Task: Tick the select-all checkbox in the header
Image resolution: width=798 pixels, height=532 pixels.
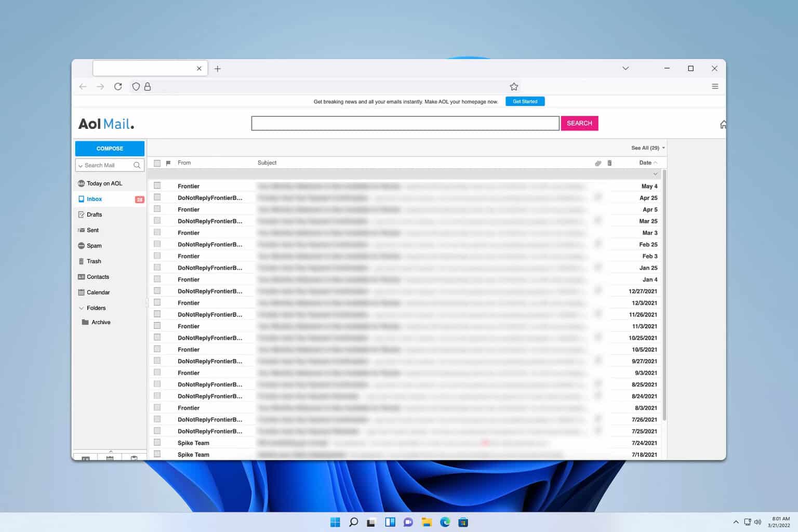Action: coord(157,163)
